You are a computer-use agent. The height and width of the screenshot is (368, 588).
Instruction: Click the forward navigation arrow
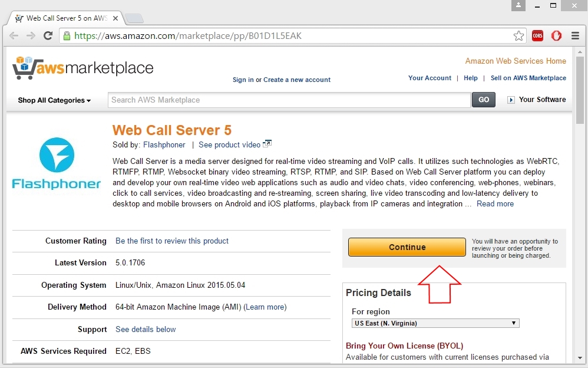click(31, 35)
